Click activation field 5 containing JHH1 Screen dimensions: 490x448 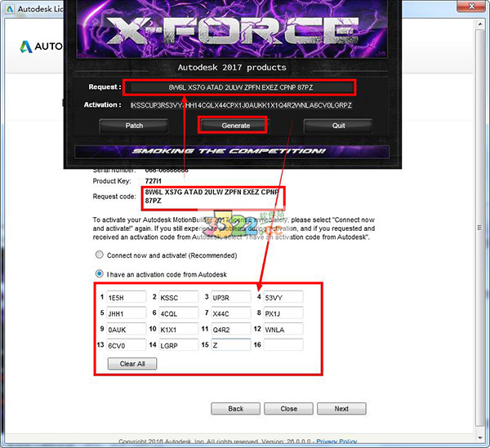pyautogui.click(x=127, y=313)
